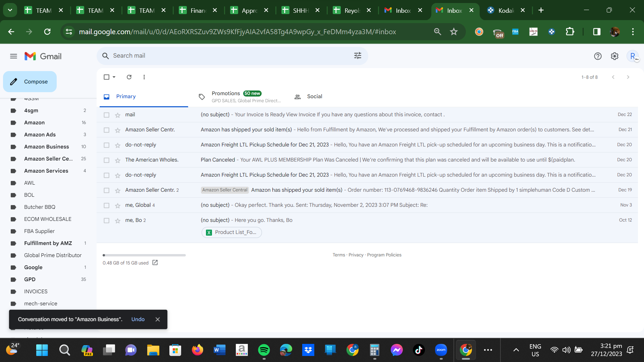Open Chrome three-dot menu
Screen dimensions: 644x362
point(633,32)
